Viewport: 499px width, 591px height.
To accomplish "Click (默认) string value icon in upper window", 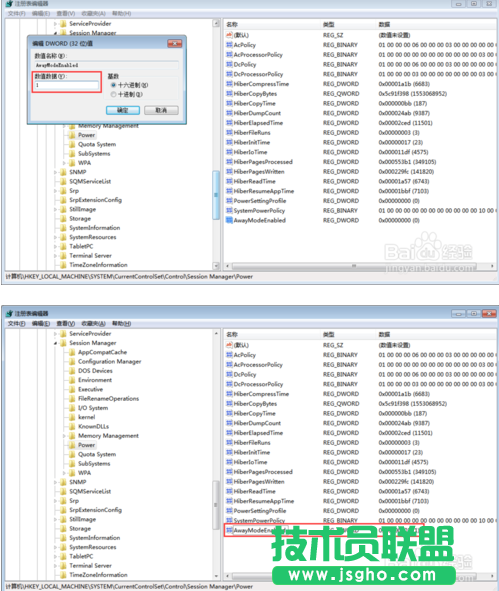I will [x=229, y=35].
